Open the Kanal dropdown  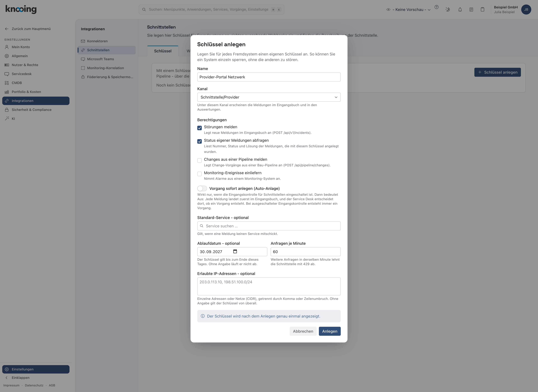tap(269, 97)
